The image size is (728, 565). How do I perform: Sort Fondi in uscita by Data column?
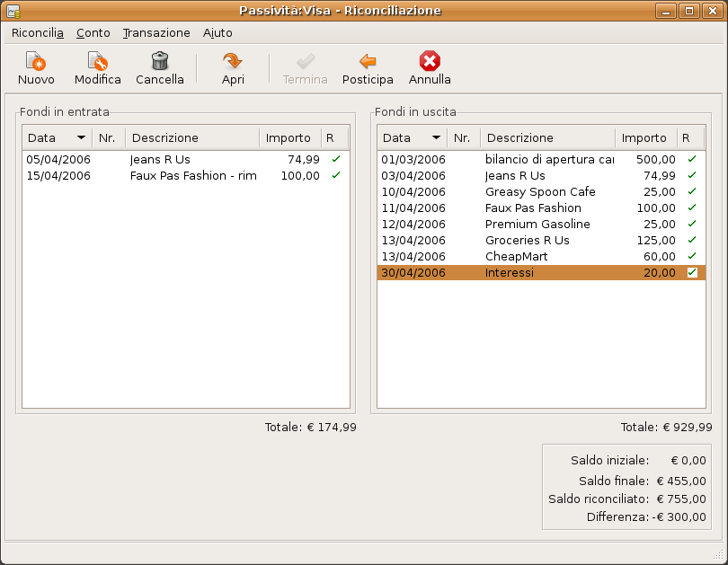click(x=412, y=137)
